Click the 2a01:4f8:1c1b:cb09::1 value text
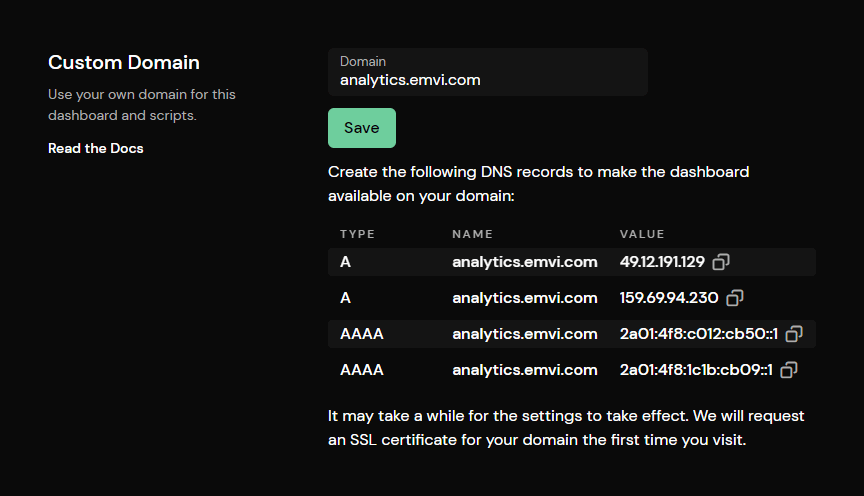Viewport: 864px width, 496px height. coord(696,370)
